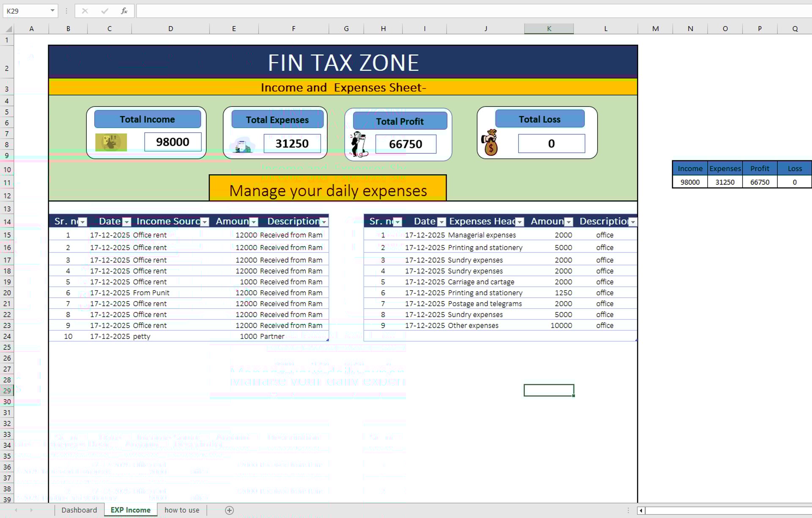Open the income table Date filter dropdown

point(126,222)
